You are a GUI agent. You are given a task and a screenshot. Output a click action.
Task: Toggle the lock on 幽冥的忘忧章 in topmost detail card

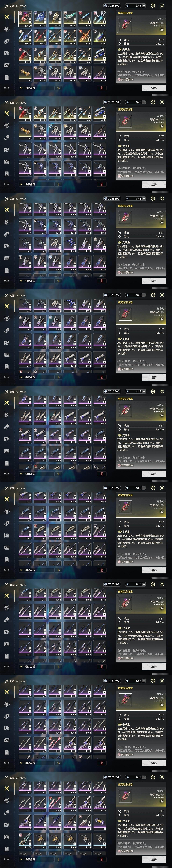coord(162,29)
